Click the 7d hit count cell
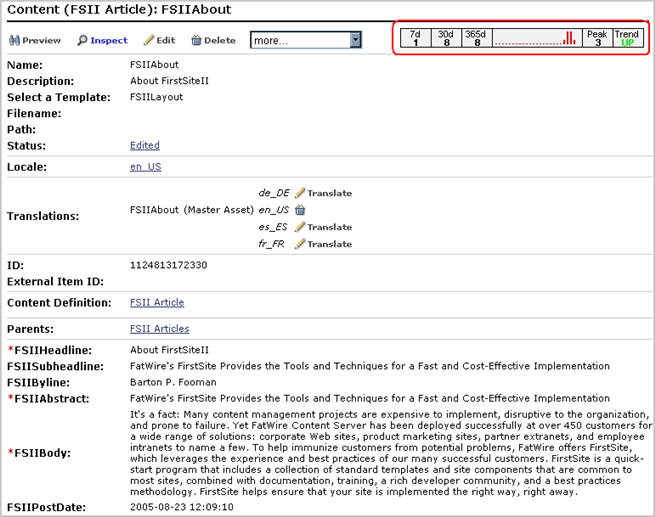This screenshot has width=655, height=517. point(415,38)
